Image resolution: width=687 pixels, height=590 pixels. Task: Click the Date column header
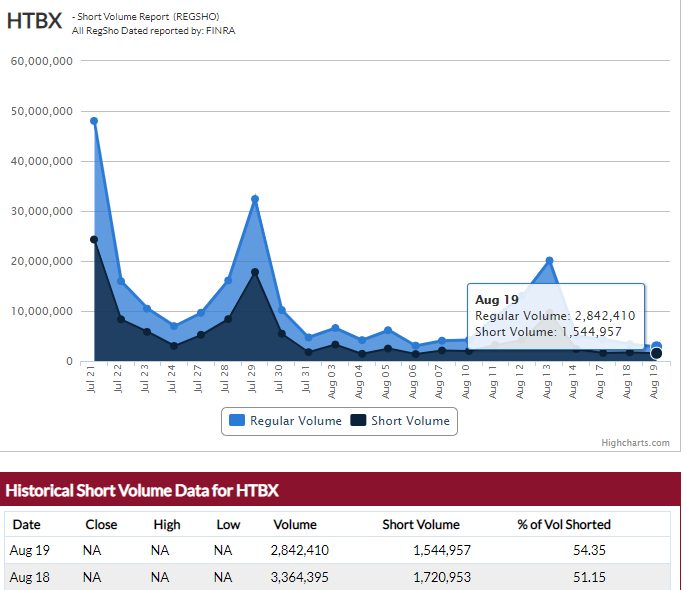click(x=27, y=525)
